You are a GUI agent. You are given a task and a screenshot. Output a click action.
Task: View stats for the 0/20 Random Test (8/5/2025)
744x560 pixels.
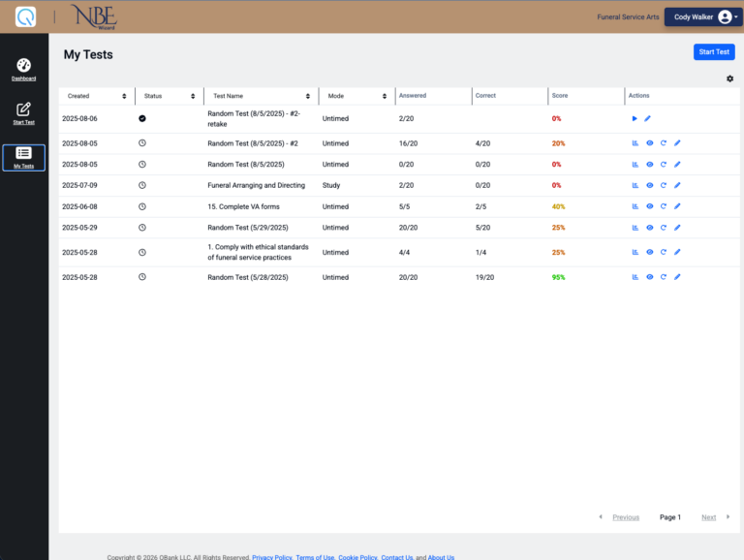point(635,164)
